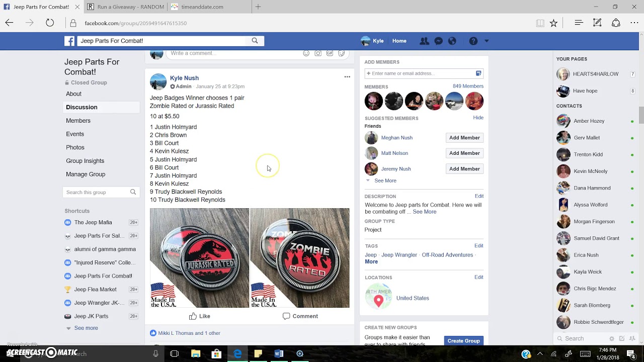
Task: Open Word in Windows taskbar
Action: tap(279, 353)
